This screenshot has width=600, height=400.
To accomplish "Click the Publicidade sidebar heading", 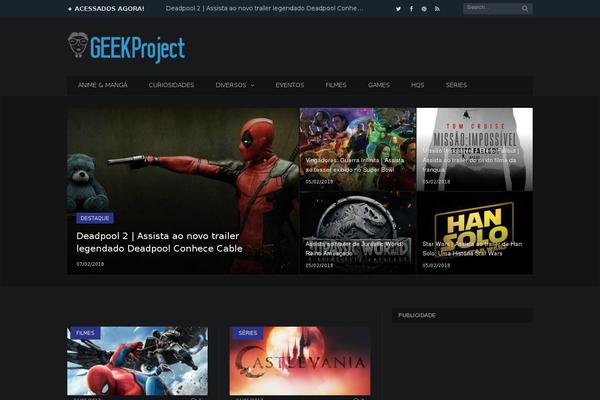I will click(417, 315).
